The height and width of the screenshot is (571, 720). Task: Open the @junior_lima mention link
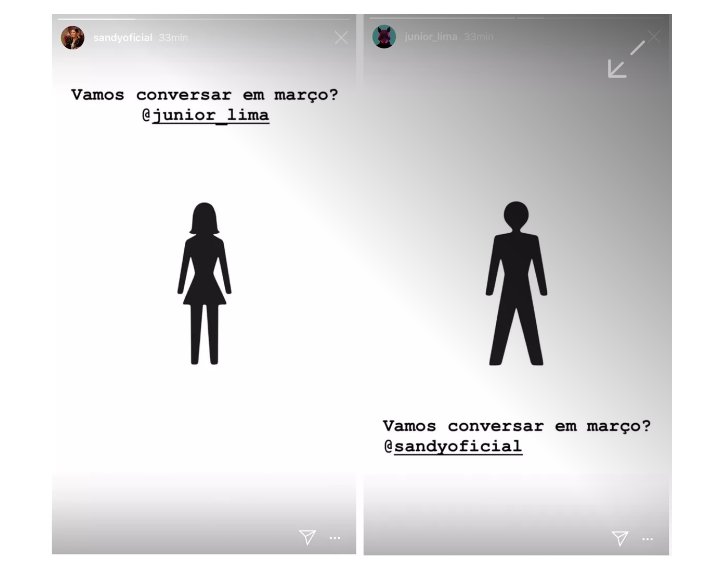[x=205, y=115]
